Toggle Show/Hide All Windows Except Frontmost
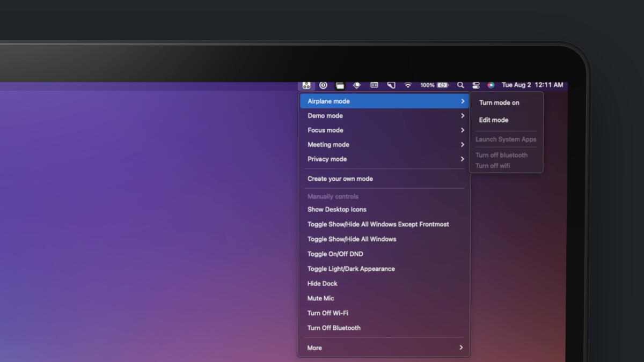Screen dimensions: 644x362 (378, 224)
